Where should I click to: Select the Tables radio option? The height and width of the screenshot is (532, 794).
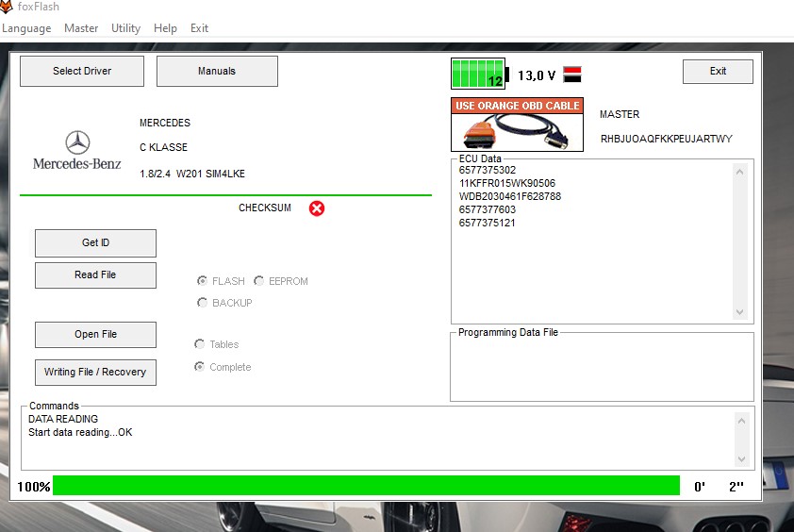(200, 344)
